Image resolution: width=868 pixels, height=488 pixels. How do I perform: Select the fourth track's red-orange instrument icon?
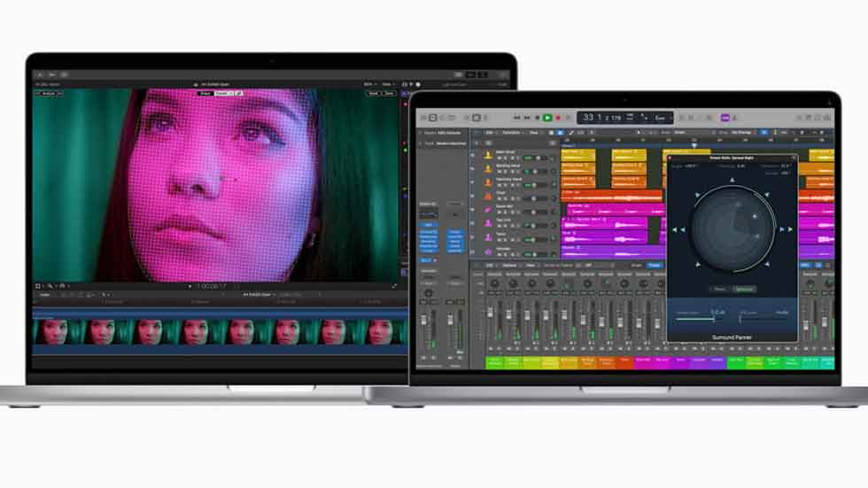click(488, 197)
